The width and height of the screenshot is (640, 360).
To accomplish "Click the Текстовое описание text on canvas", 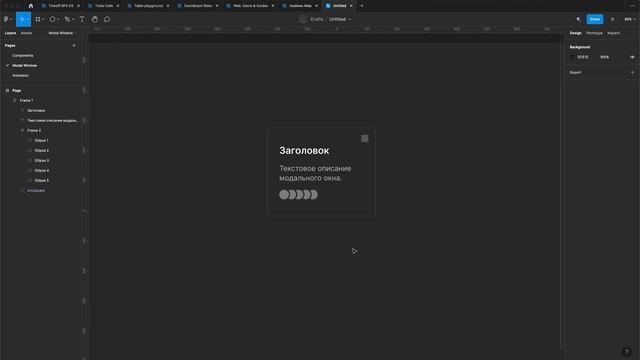I will pyautogui.click(x=315, y=173).
